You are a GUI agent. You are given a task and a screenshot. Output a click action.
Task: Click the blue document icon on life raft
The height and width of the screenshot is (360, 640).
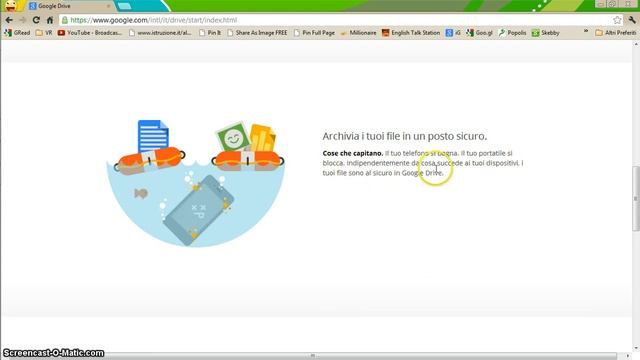pos(153,136)
